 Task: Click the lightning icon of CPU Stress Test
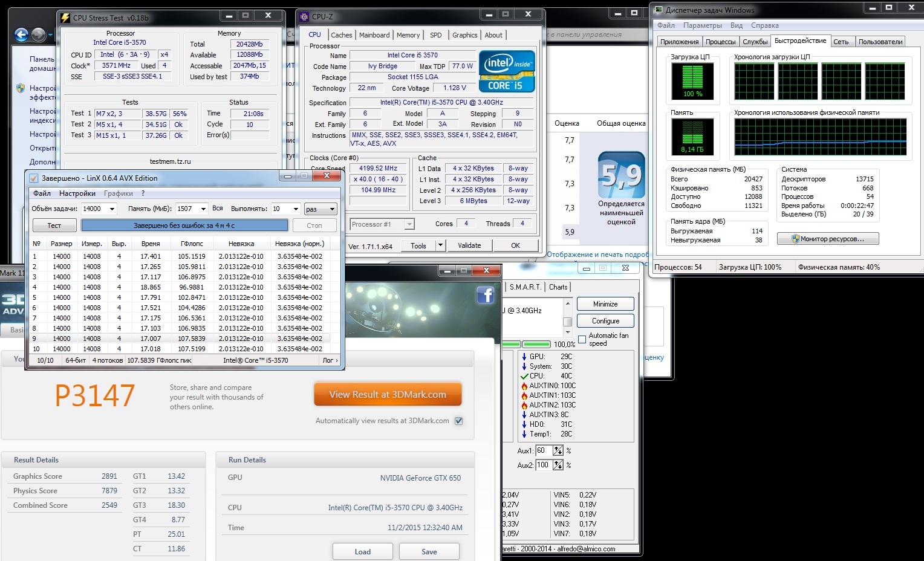(65, 18)
